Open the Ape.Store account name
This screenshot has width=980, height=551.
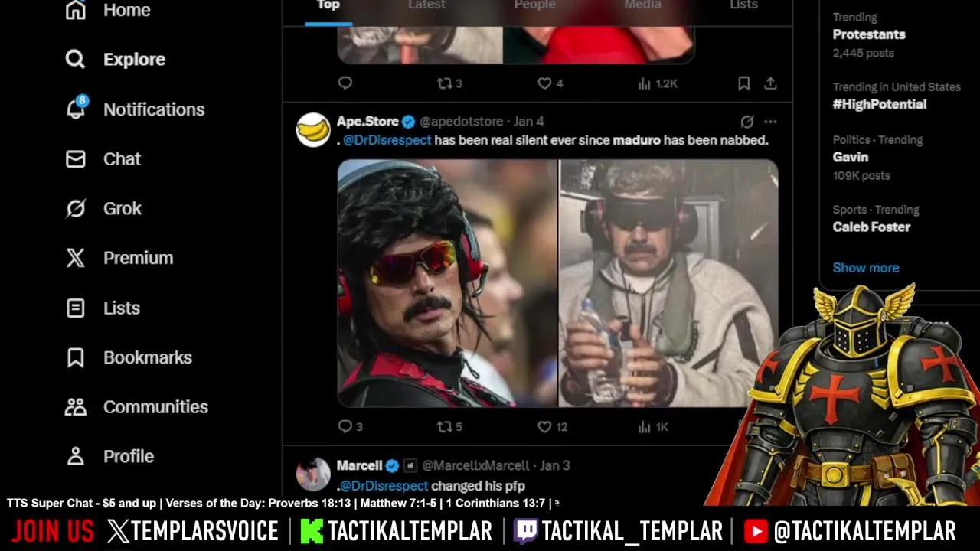(367, 121)
